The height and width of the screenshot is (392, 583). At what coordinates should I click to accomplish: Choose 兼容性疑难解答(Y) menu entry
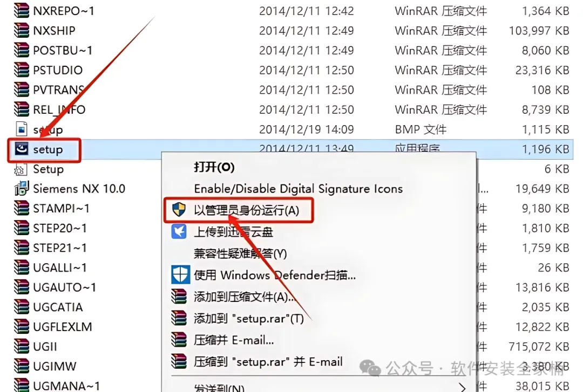click(240, 254)
